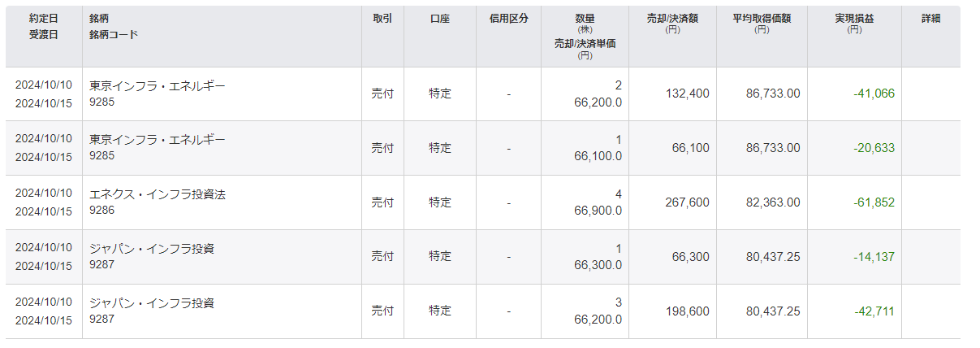Click the sale amount 198,600

pos(686,311)
